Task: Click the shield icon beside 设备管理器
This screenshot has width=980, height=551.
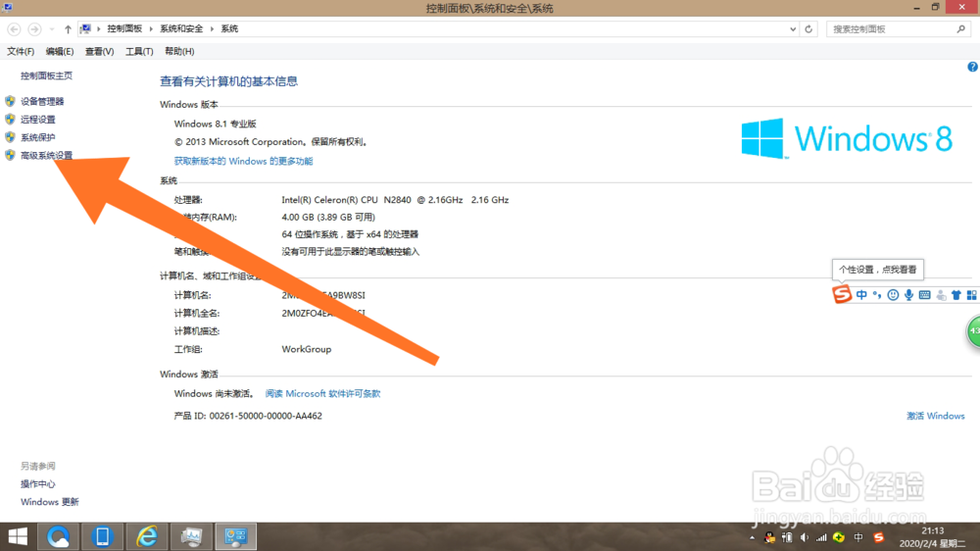Action: (x=10, y=101)
